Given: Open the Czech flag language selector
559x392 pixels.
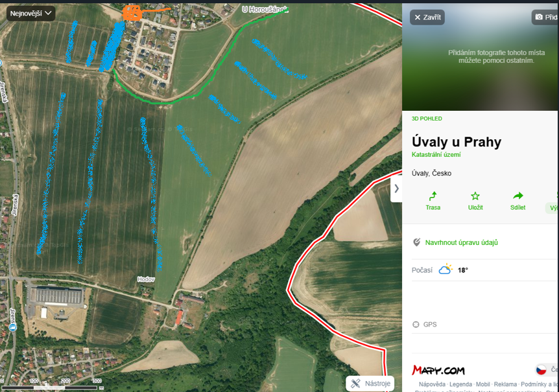Looking at the screenshot, I should 541,369.
